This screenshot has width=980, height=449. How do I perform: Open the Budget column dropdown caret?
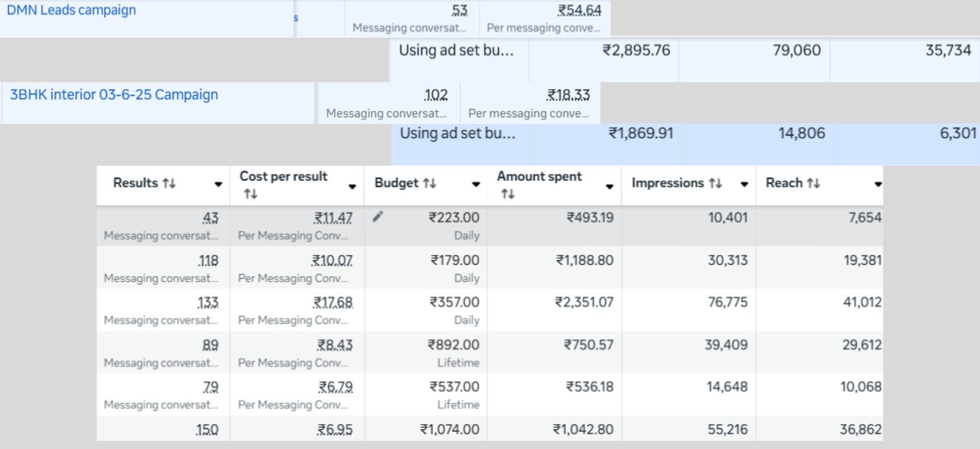tap(476, 184)
